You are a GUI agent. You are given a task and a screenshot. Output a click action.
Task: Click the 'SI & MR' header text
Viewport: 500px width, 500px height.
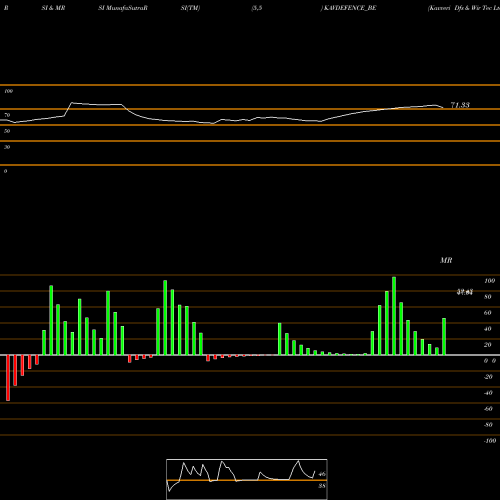click(x=53, y=8)
